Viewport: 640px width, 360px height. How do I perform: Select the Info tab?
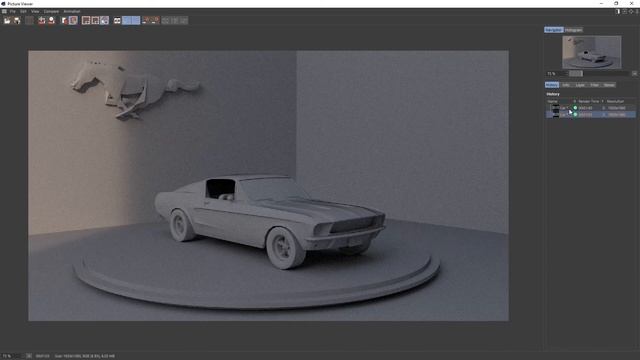[x=566, y=85]
